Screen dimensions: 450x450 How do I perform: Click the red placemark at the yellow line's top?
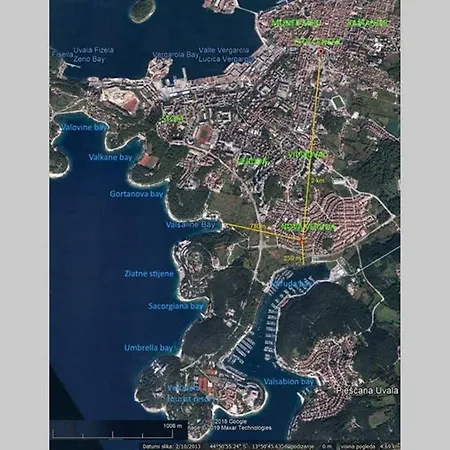(320, 51)
